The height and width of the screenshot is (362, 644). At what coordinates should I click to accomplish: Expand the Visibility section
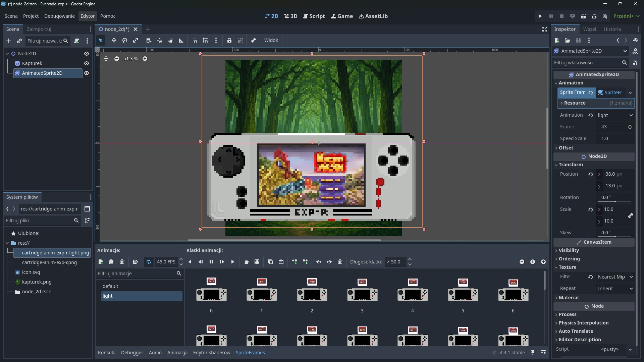click(569, 250)
